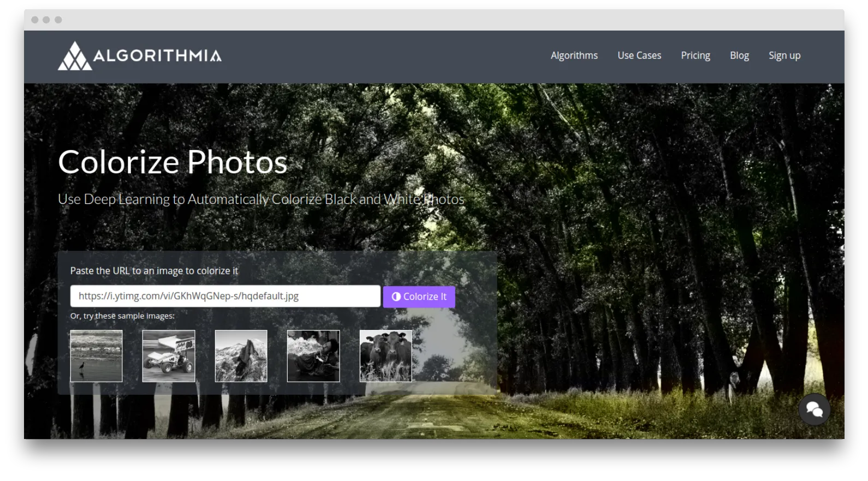
Task: Select the cows sample image
Action: coord(385,356)
